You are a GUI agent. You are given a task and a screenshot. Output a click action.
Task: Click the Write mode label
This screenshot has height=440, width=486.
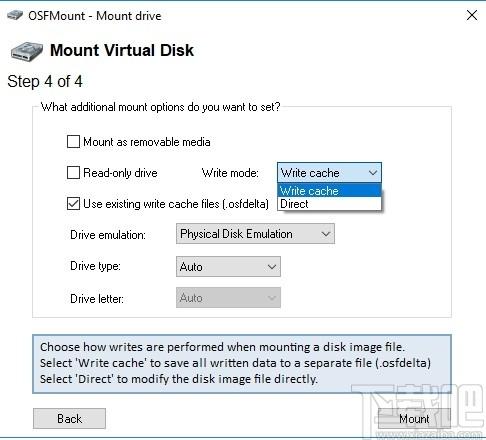(230, 173)
